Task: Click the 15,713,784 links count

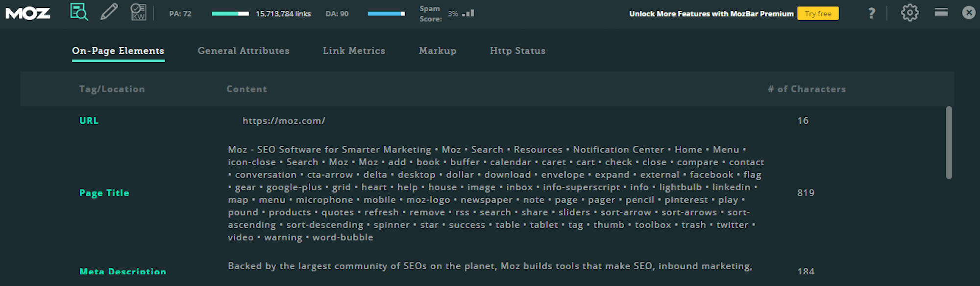Action: pyautogui.click(x=283, y=14)
